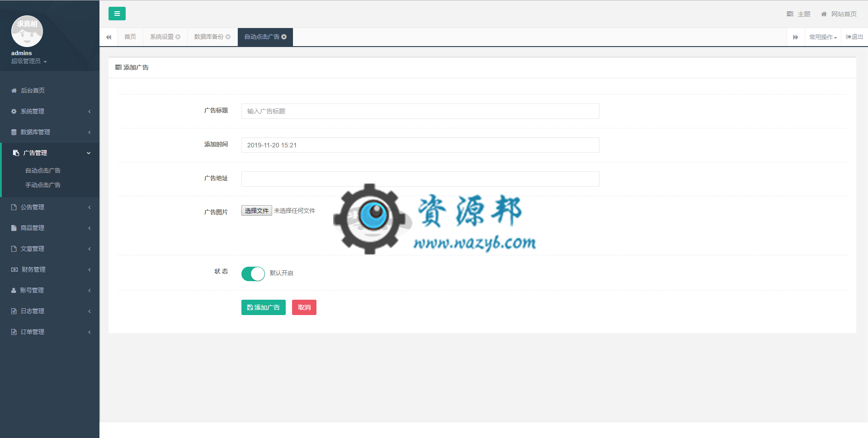
Task: Focus the 广告地址 input field
Action: point(420,179)
